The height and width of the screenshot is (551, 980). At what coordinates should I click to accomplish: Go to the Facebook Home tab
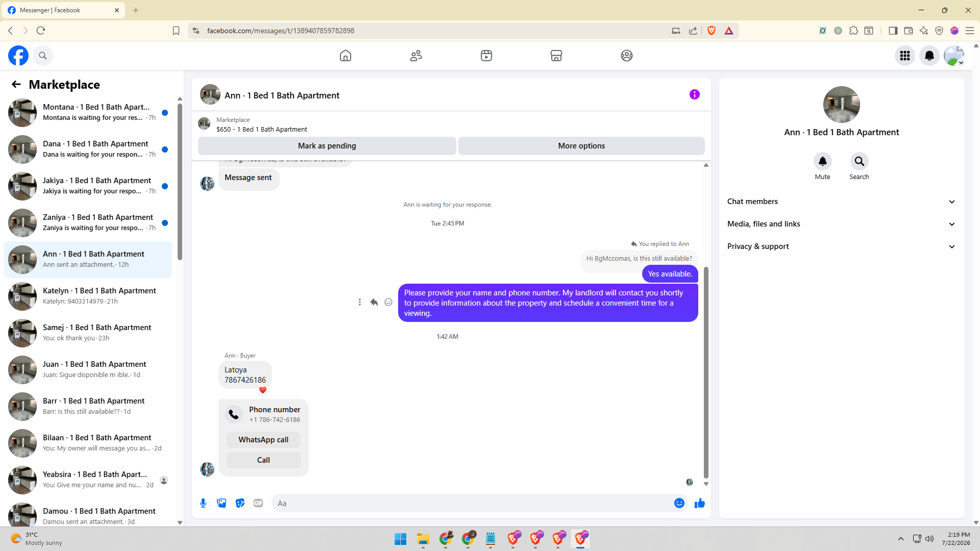[x=346, y=56]
